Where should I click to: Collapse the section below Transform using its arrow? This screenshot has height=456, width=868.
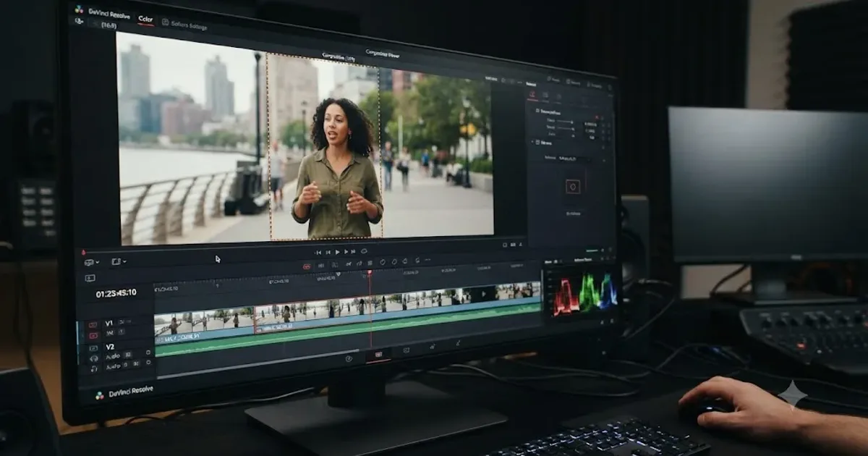coord(532,142)
